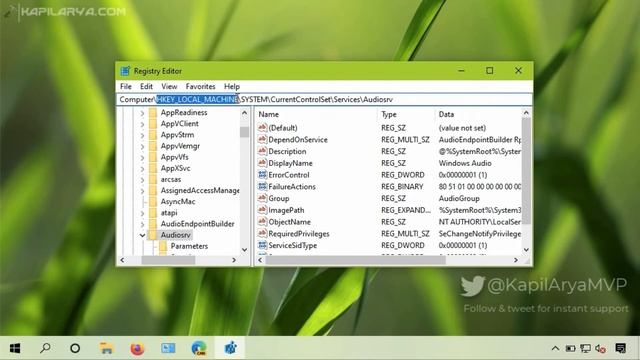Select the AsyncMac folder icon
Screen dimensions: 640x360
click(153, 202)
